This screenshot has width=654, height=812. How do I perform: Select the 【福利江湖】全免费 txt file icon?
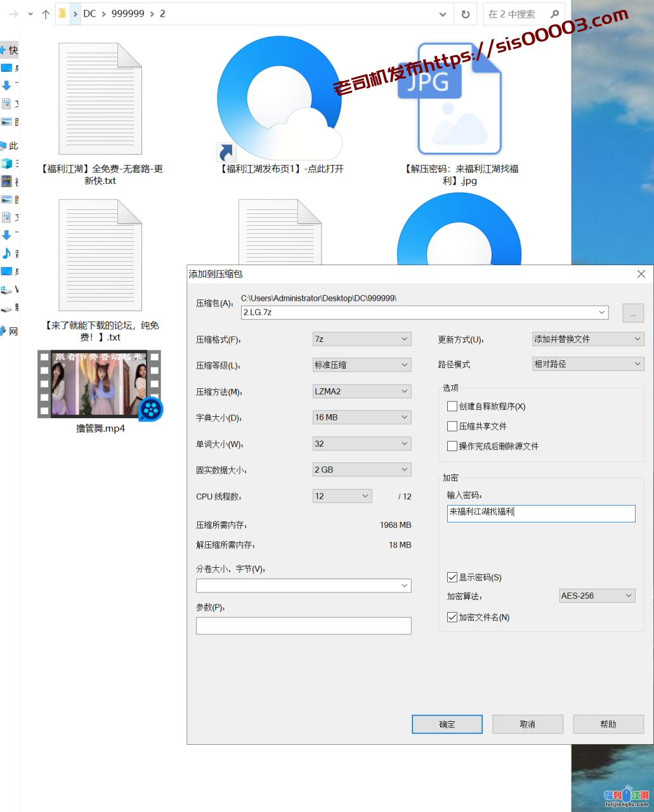100,99
